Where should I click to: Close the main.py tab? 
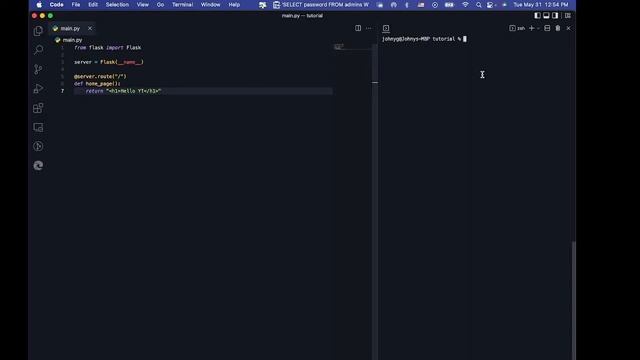90,28
